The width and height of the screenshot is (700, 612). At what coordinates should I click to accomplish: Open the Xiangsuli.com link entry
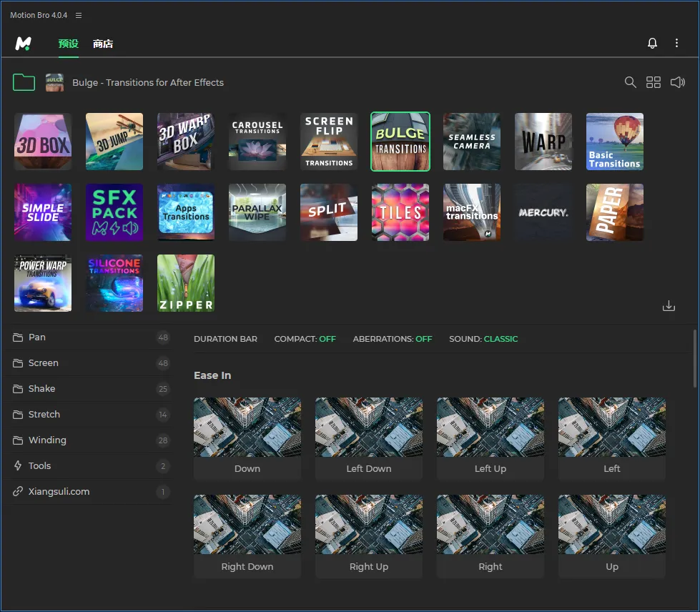59,492
